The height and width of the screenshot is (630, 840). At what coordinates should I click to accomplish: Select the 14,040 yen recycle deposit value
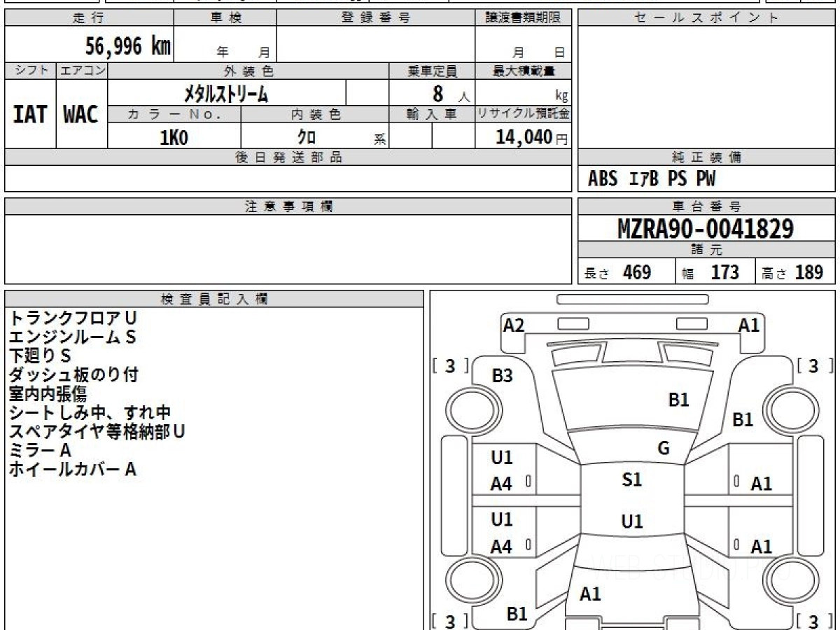pyautogui.click(x=524, y=137)
